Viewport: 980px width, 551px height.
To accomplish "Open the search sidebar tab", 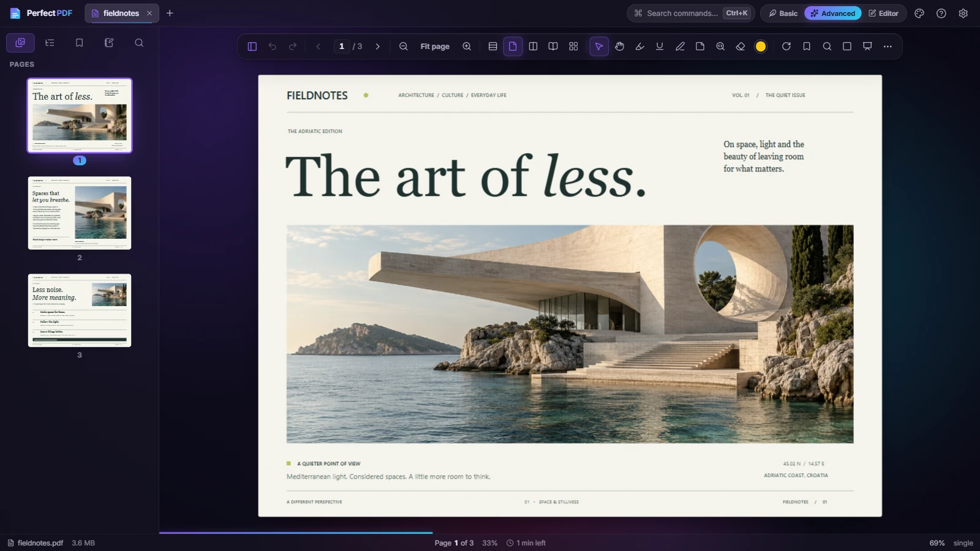I will 139,43.
